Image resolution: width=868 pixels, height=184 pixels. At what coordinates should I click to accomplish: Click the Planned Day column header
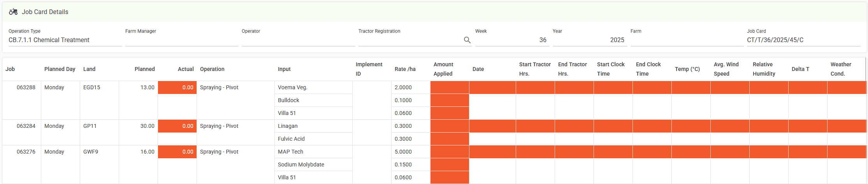(x=60, y=69)
